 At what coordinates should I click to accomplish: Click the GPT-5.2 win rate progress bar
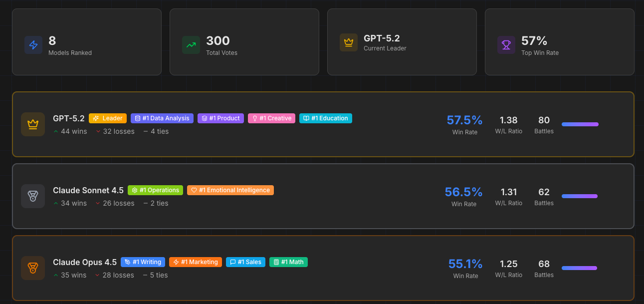click(580, 124)
